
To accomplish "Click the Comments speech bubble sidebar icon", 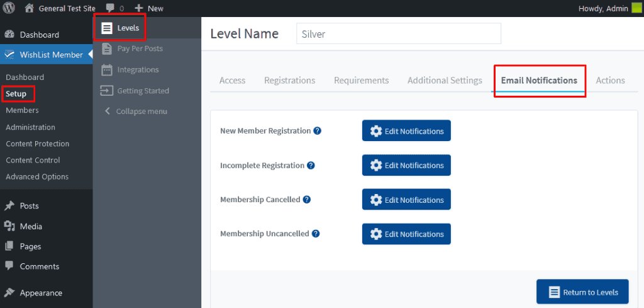I will pos(9,266).
